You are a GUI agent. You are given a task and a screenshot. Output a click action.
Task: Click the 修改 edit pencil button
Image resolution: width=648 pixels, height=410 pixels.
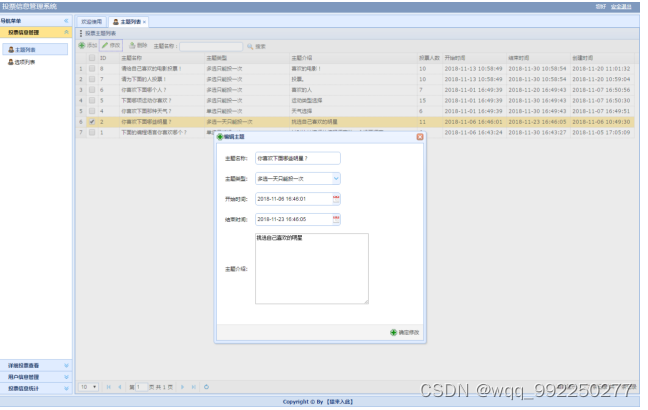pyautogui.click(x=111, y=45)
